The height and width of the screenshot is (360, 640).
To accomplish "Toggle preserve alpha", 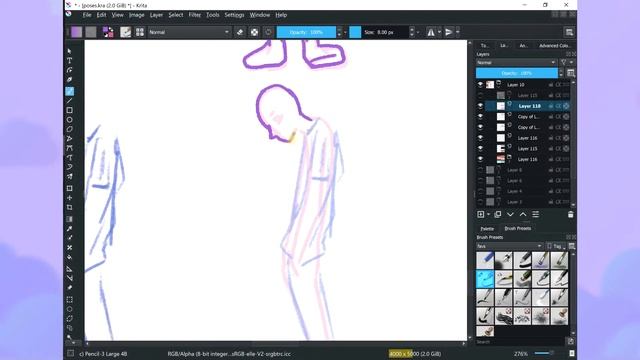I will coord(254,32).
